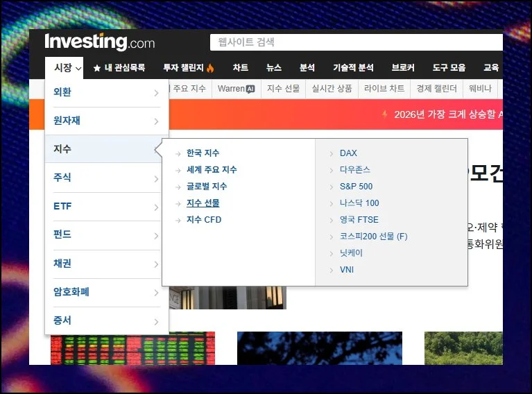Toggle the 시장 dropdown menu
This screenshot has height=394, width=532.
(x=67, y=68)
